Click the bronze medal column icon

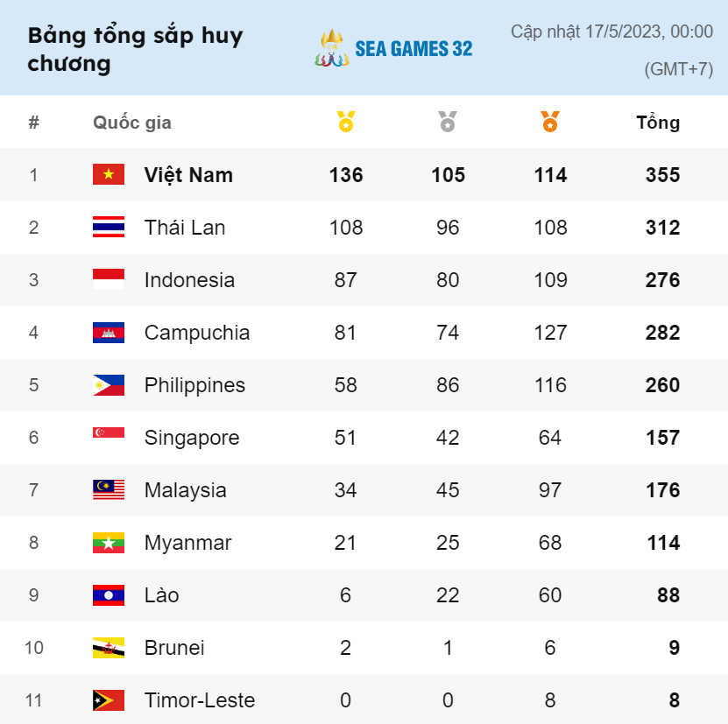pyautogui.click(x=549, y=122)
